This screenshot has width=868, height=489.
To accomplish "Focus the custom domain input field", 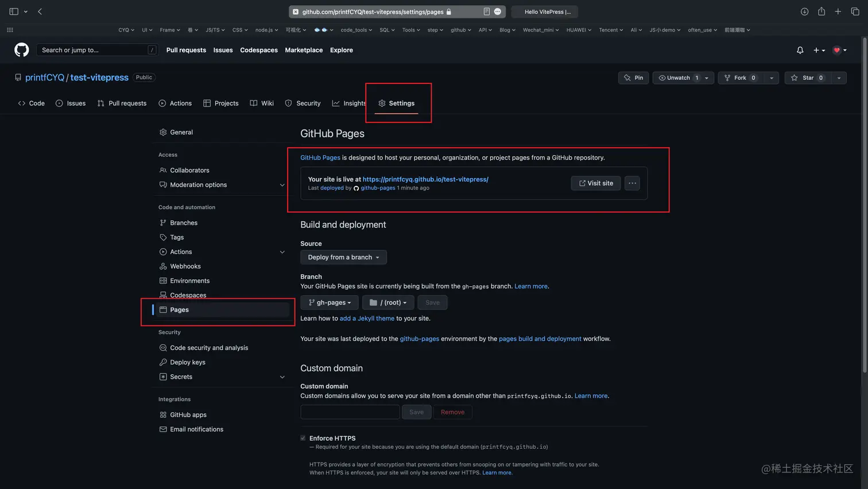I will (x=350, y=412).
